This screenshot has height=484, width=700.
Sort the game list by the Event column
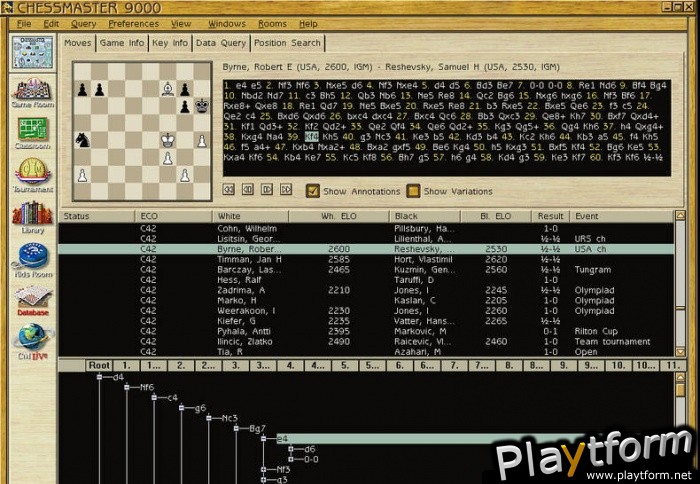coord(622,216)
